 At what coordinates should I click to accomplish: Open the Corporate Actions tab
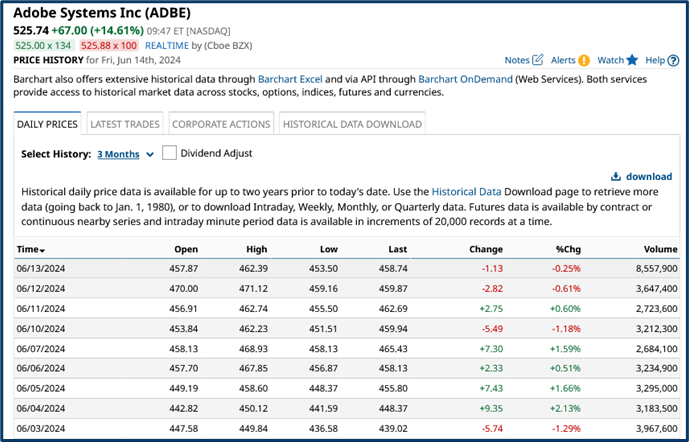[x=221, y=124]
